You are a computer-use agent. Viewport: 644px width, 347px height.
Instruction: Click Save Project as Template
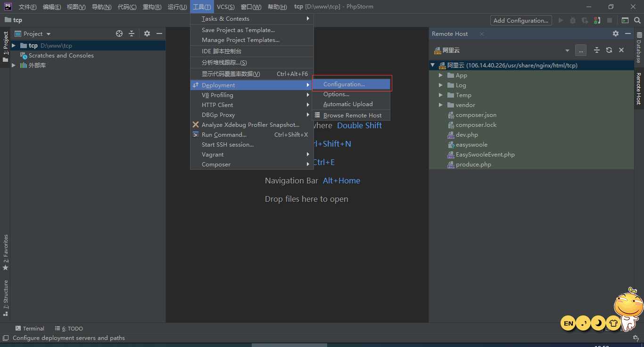[x=252, y=30]
